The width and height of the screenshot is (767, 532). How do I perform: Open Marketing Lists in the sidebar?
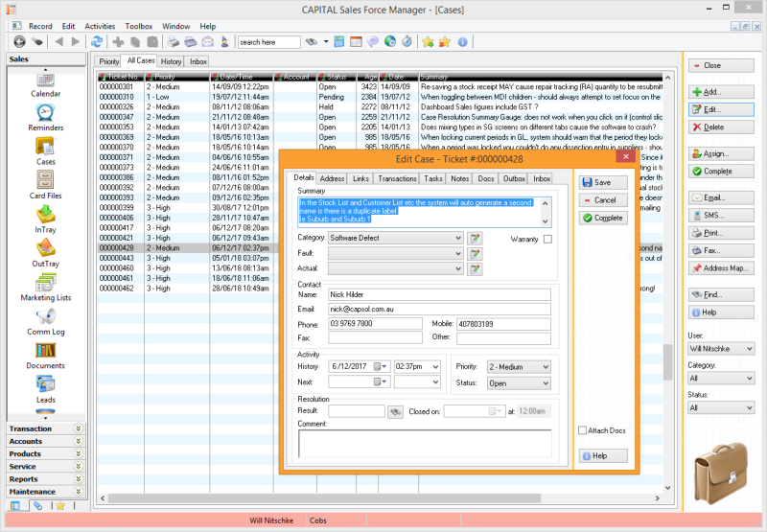tap(45, 288)
